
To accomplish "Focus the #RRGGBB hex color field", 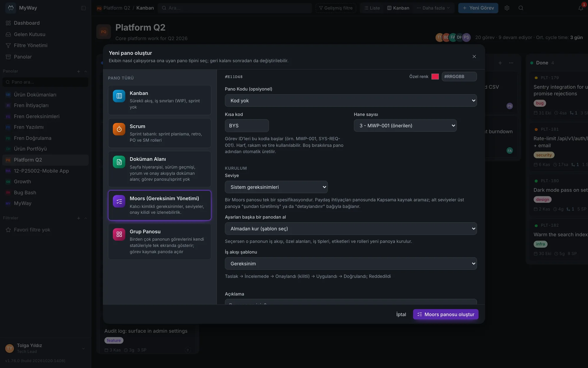I will tap(459, 77).
